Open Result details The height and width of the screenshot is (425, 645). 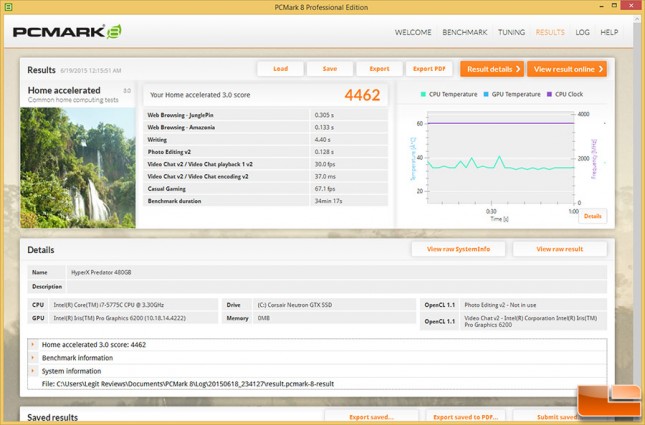(492, 69)
